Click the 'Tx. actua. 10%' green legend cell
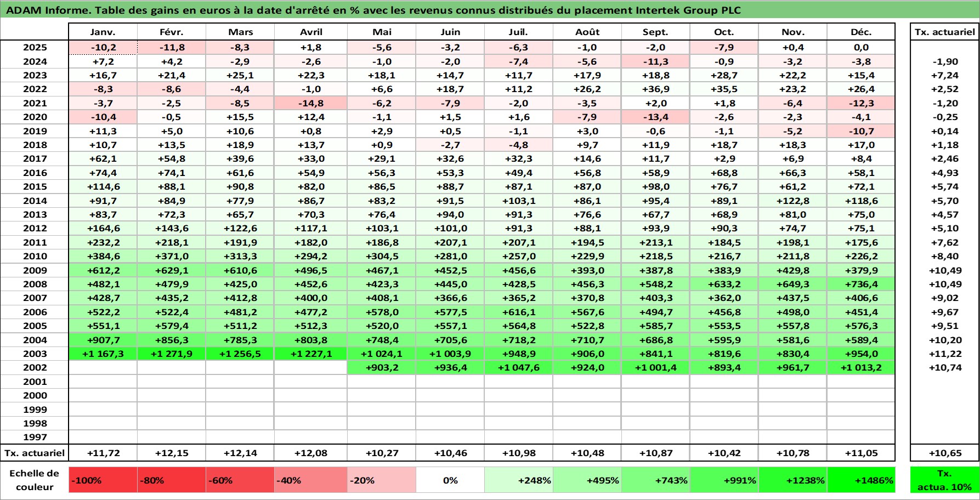Viewport: 980px width, 500px height. tap(944, 480)
